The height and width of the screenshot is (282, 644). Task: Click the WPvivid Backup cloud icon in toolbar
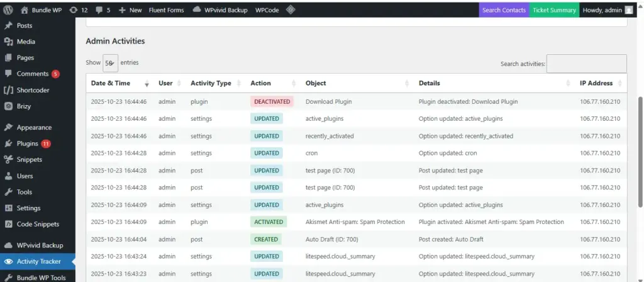click(x=197, y=10)
